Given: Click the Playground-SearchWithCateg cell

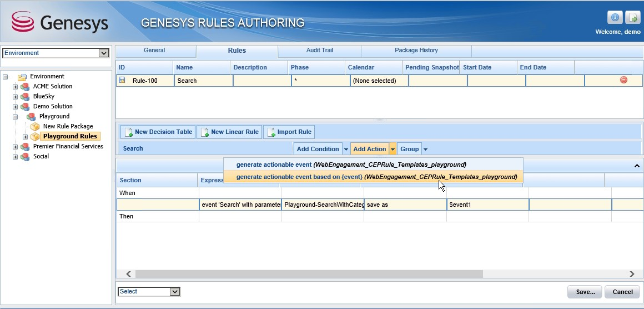Looking at the screenshot, I should 323,204.
